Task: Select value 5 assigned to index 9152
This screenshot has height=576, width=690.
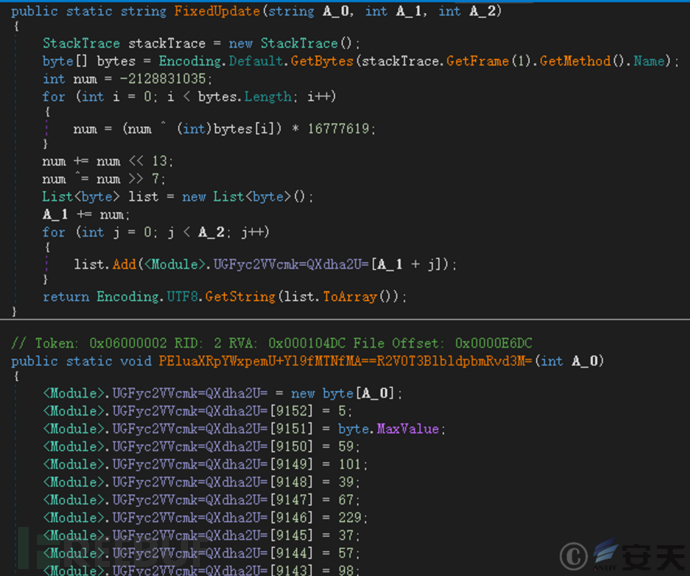Action: click(x=342, y=411)
